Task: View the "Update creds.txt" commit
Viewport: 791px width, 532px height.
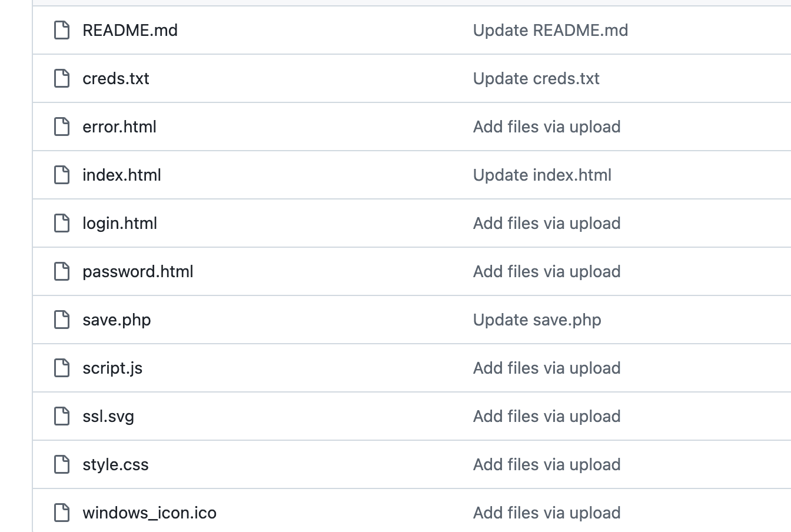Action: coord(536,78)
